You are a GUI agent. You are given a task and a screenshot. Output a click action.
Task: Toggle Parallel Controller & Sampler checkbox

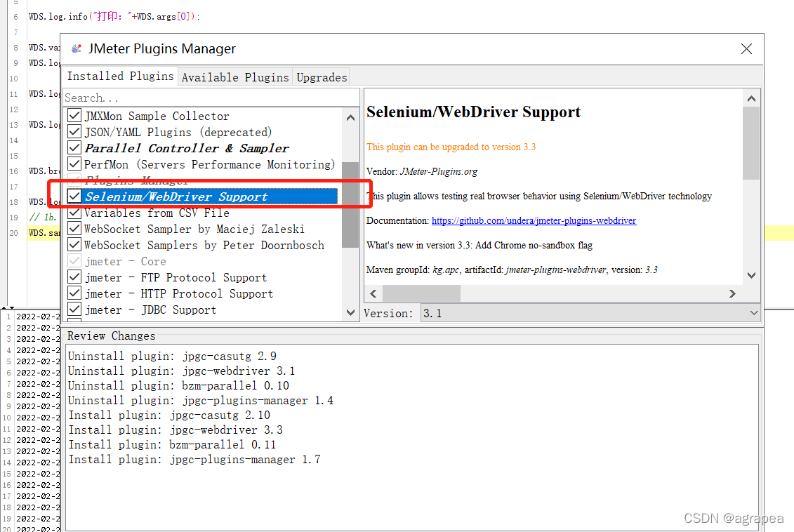(x=74, y=148)
